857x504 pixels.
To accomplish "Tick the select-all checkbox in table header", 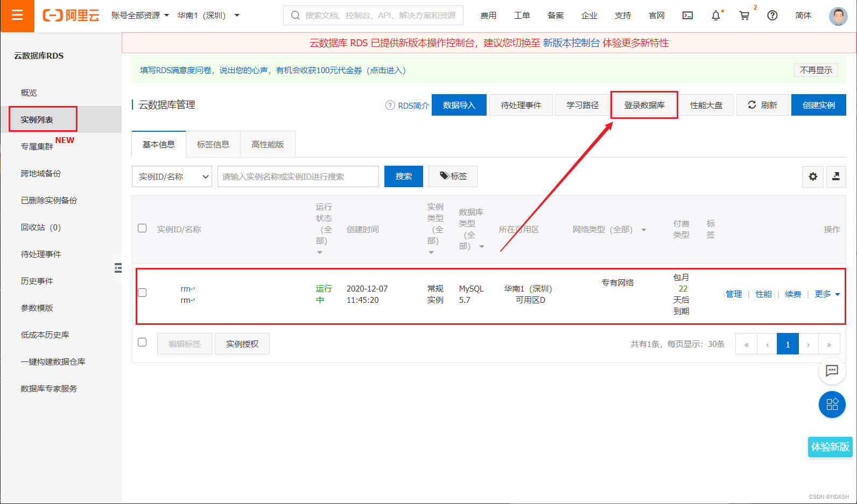I will pyautogui.click(x=142, y=228).
